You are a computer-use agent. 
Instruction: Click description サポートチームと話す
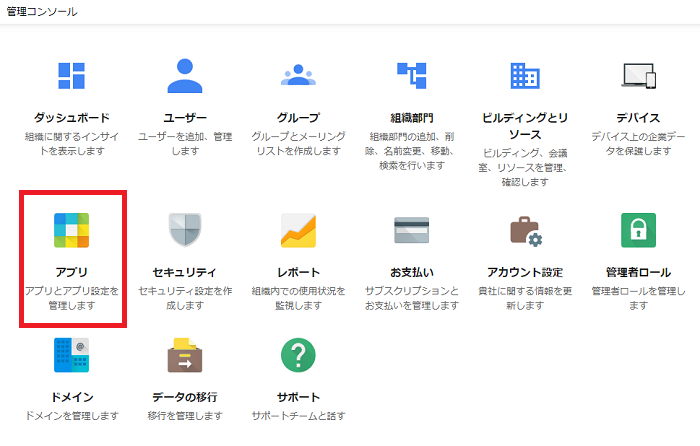pyautogui.click(x=298, y=416)
